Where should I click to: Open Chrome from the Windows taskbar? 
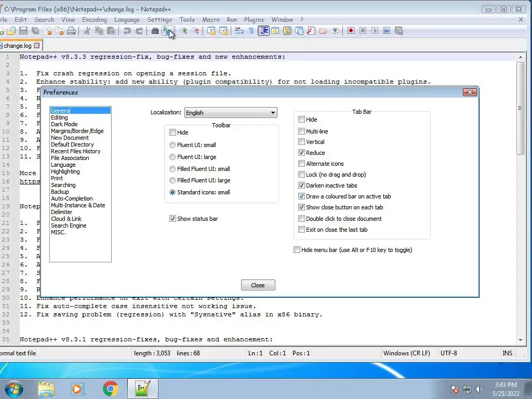pyautogui.click(x=110, y=389)
